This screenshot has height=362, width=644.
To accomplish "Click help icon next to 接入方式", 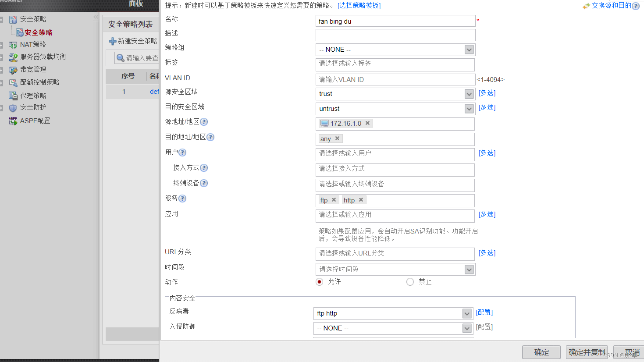I will pyautogui.click(x=204, y=168).
